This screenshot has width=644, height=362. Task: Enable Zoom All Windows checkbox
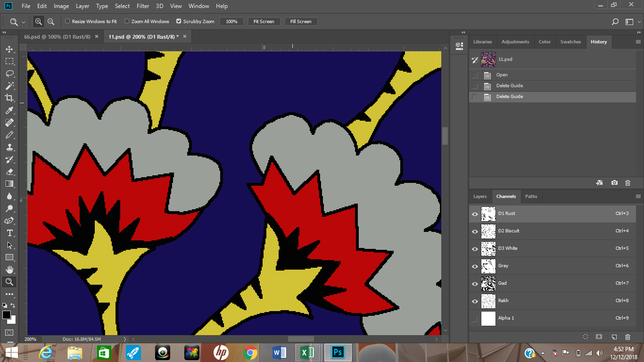tap(127, 21)
